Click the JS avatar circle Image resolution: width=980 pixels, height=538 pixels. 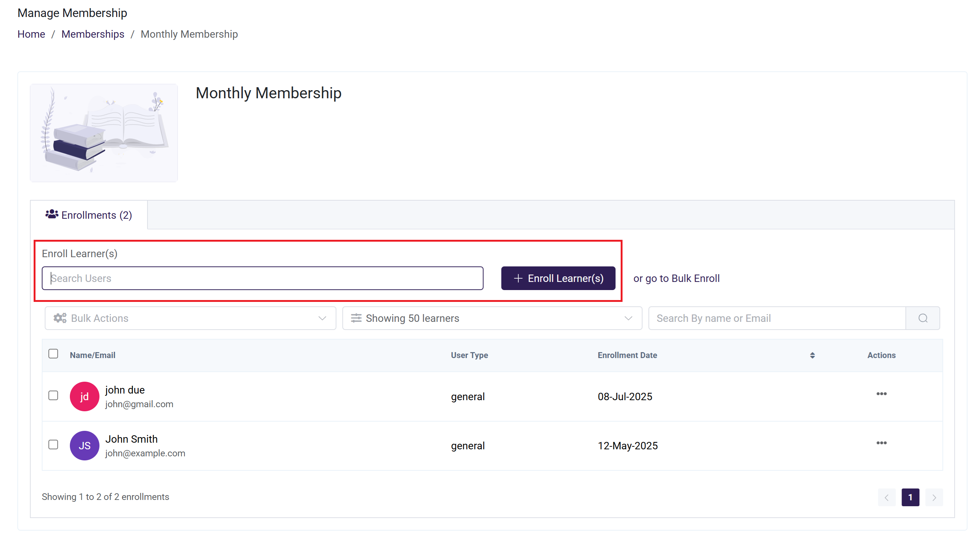pos(84,446)
